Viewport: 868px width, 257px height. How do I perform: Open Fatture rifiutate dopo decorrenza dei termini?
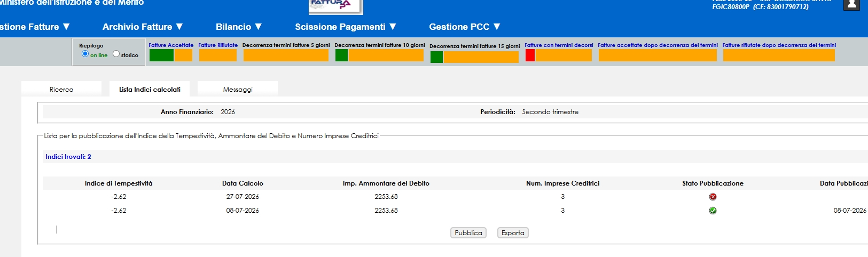click(x=779, y=45)
